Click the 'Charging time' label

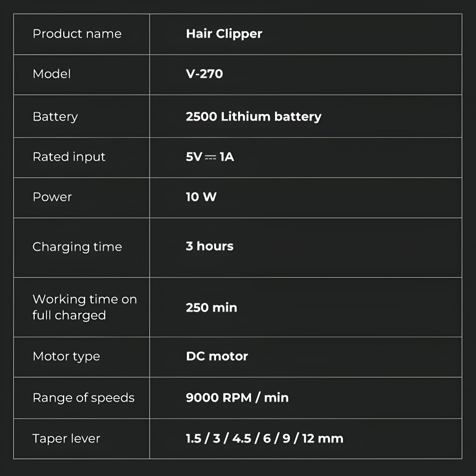(77, 247)
